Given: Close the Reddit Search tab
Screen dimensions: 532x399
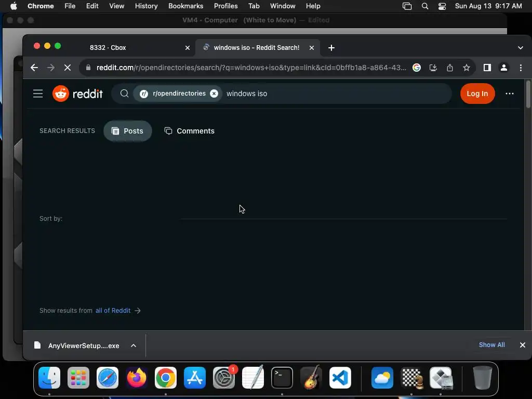Looking at the screenshot, I should pyautogui.click(x=312, y=48).
